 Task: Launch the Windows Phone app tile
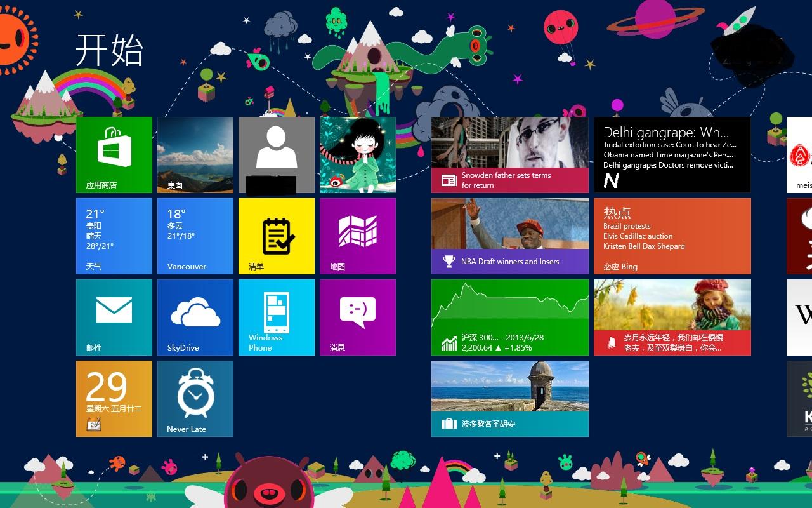click(277, 317)
